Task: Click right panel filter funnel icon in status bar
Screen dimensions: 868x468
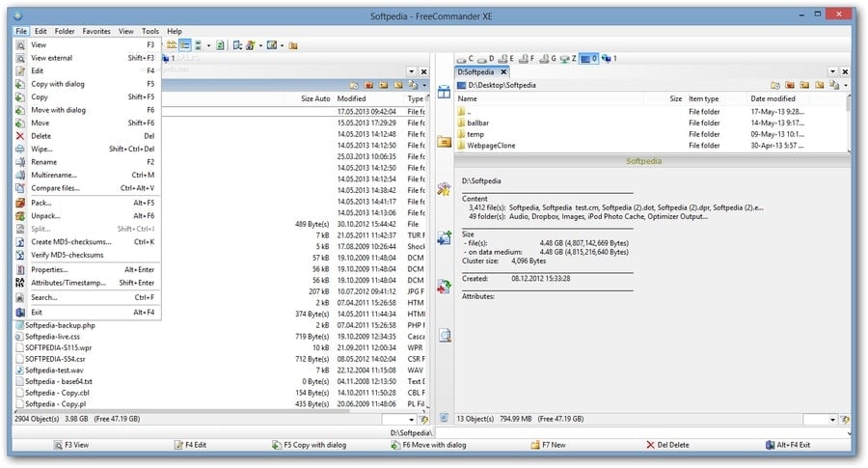Action: 845,420
